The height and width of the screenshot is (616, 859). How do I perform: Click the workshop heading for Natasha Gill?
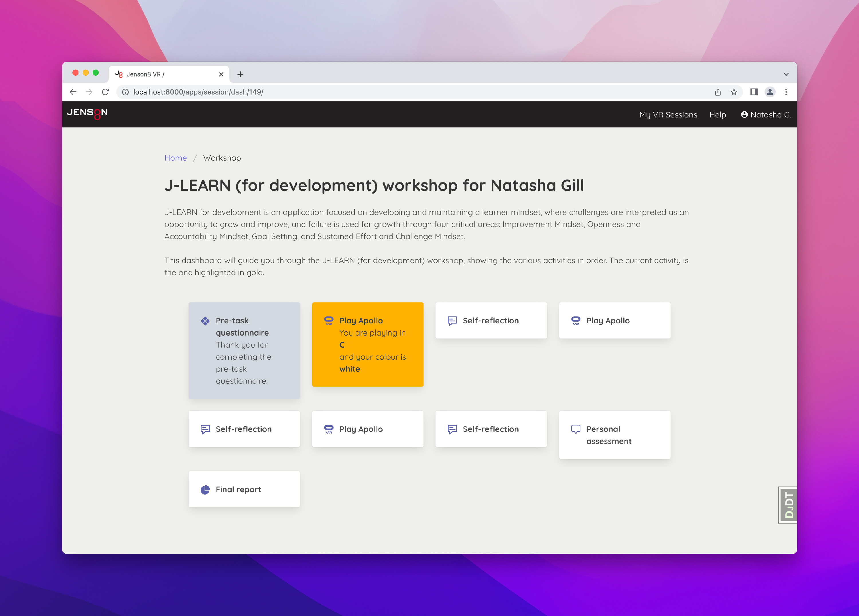coord(374,186)
